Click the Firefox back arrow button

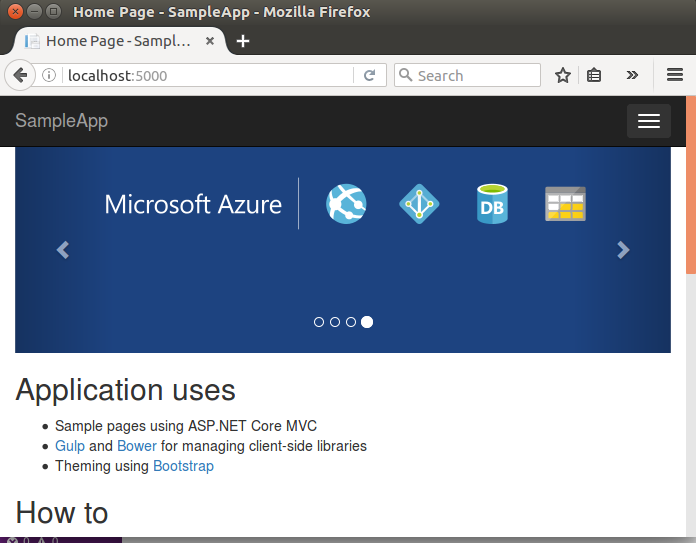click(20, 75)
